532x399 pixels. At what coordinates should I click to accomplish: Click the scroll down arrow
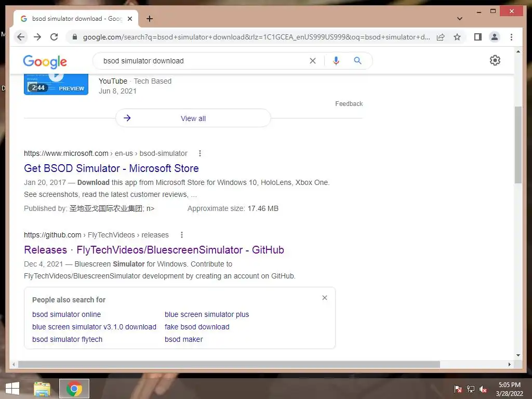518,355
